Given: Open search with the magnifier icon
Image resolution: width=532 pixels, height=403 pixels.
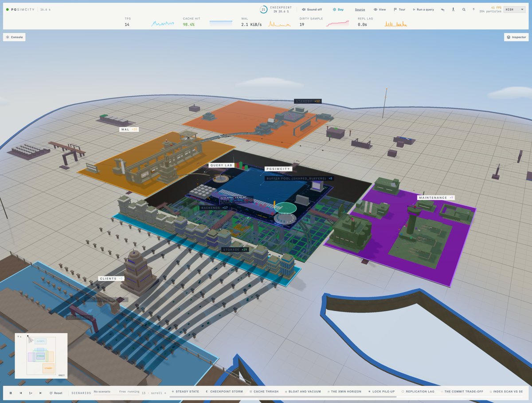Looking at the screenshot, I should tap(464, 9).
